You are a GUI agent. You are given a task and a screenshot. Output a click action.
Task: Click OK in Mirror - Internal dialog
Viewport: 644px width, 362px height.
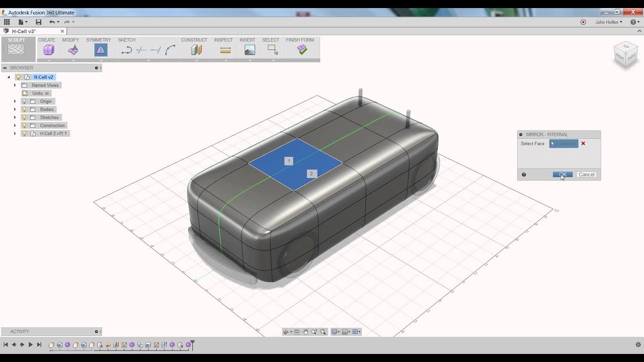(562, 174)
